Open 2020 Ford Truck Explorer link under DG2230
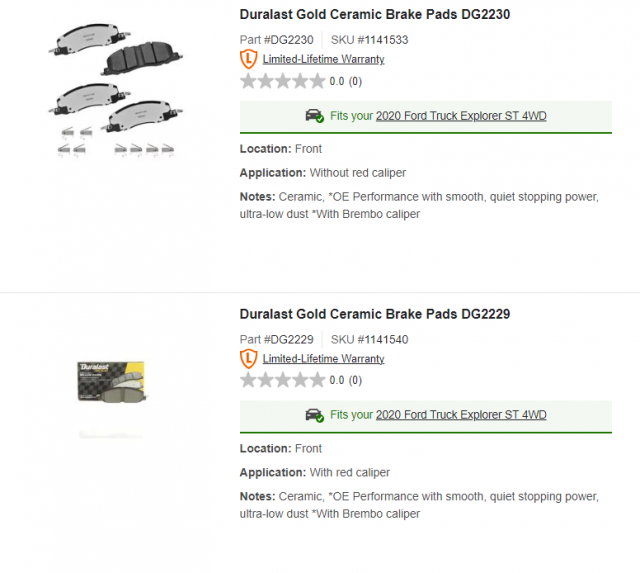 coord(461,116)
